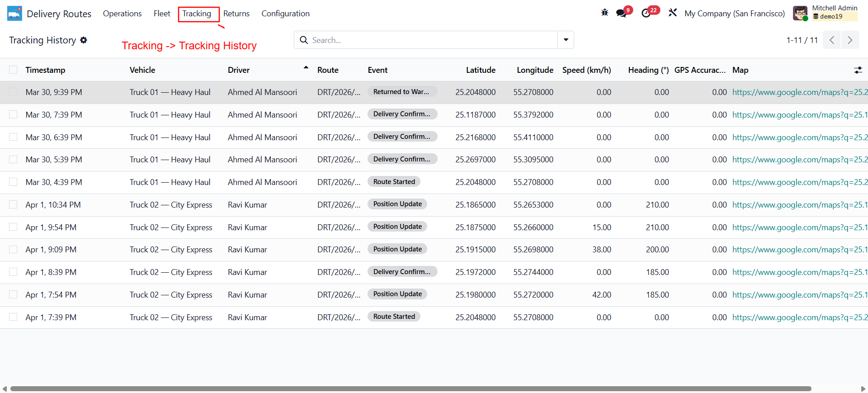Screen dimensions: 868x393
Task: Check the Mar 30, 4:39 PM row
Action: (13, 182)
